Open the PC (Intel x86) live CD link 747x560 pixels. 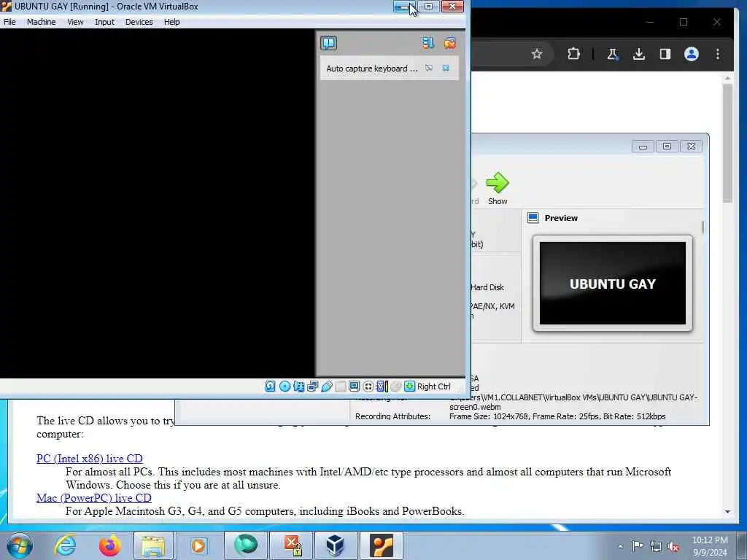click(x=90, y=459)
